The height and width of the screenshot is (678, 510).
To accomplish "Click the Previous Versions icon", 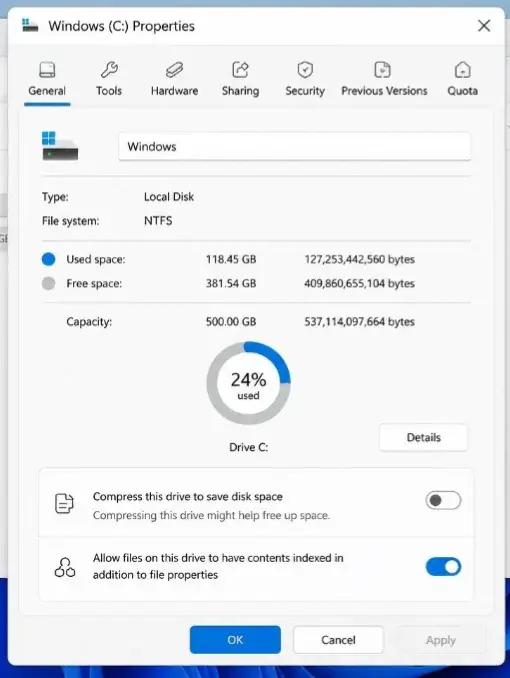I will coord(382,70).
